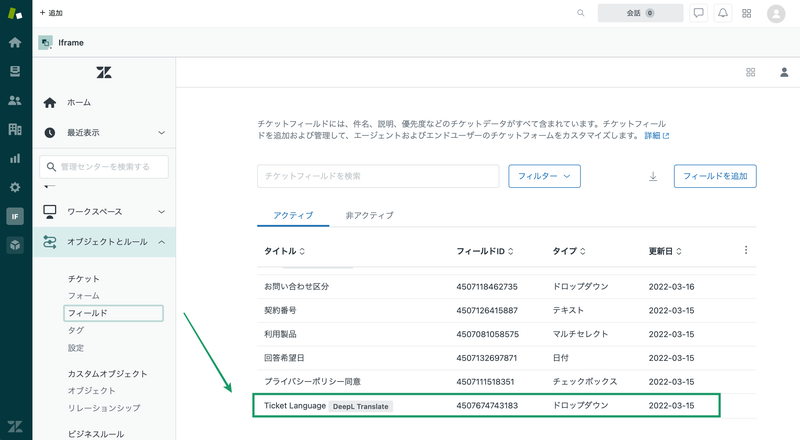Sort by タイトル column

tap(284, 251)
